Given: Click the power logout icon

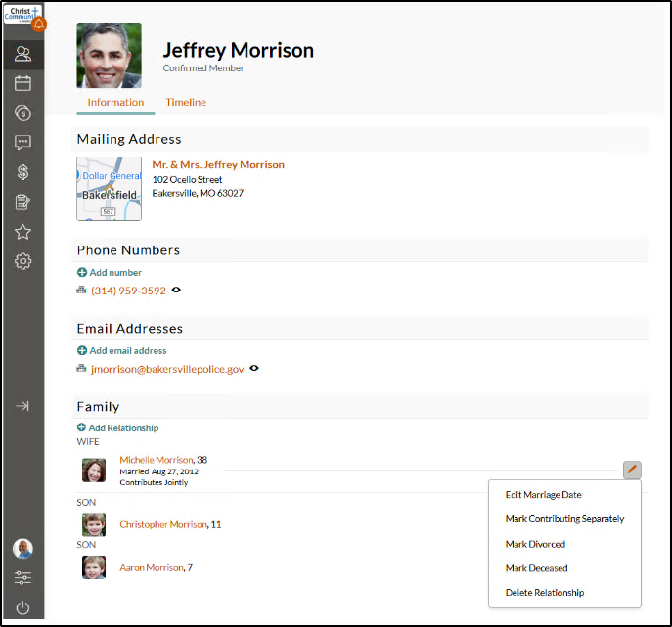Looking at the screenshot, I should coord(23,607).
